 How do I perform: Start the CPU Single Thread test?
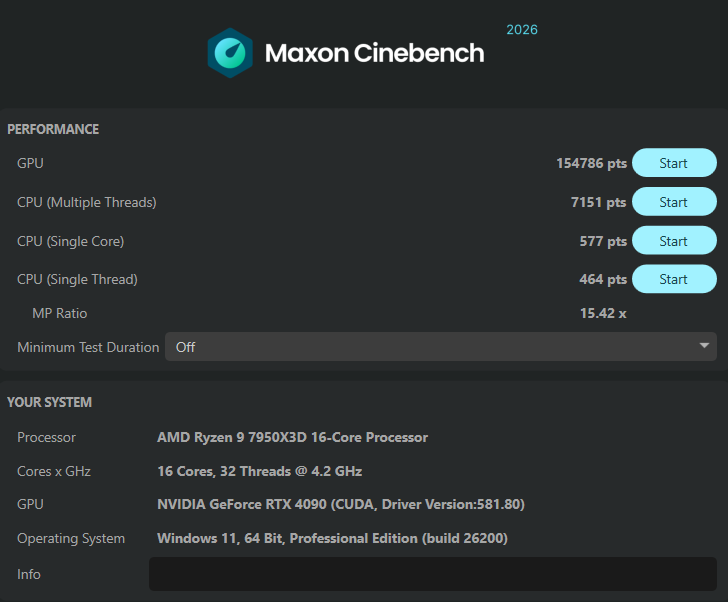[674, 279]
